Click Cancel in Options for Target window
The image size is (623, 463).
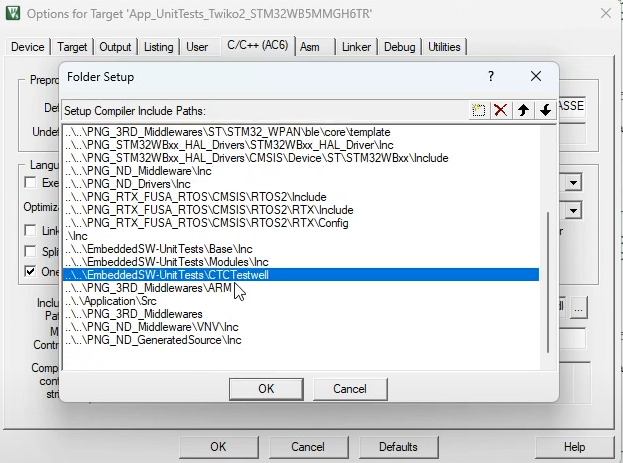(308, 447)
